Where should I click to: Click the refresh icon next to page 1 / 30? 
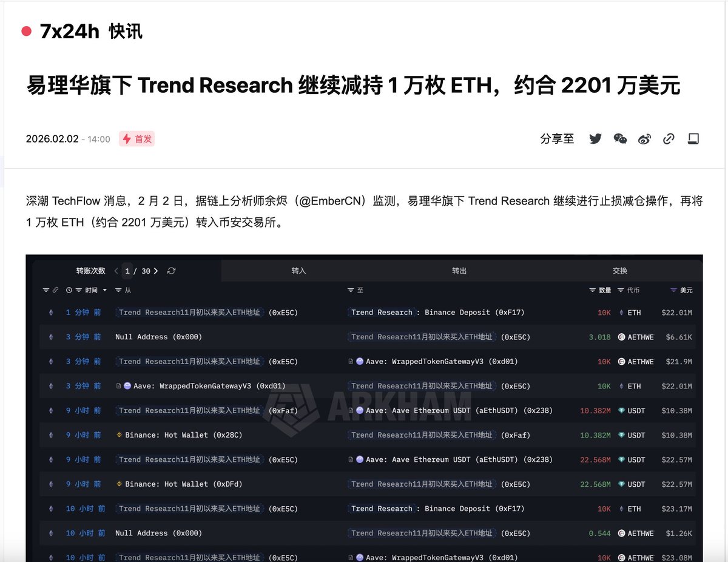click(x=171, y=271)
